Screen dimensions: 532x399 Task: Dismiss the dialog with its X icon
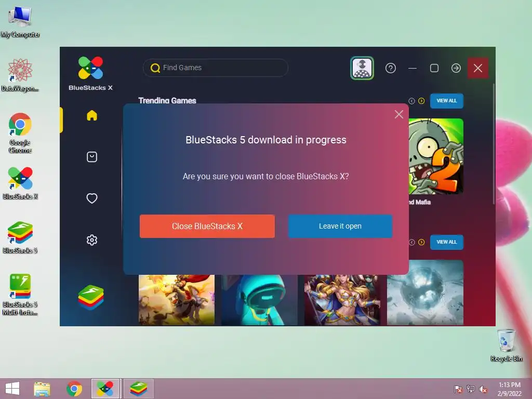click(399, 114)
